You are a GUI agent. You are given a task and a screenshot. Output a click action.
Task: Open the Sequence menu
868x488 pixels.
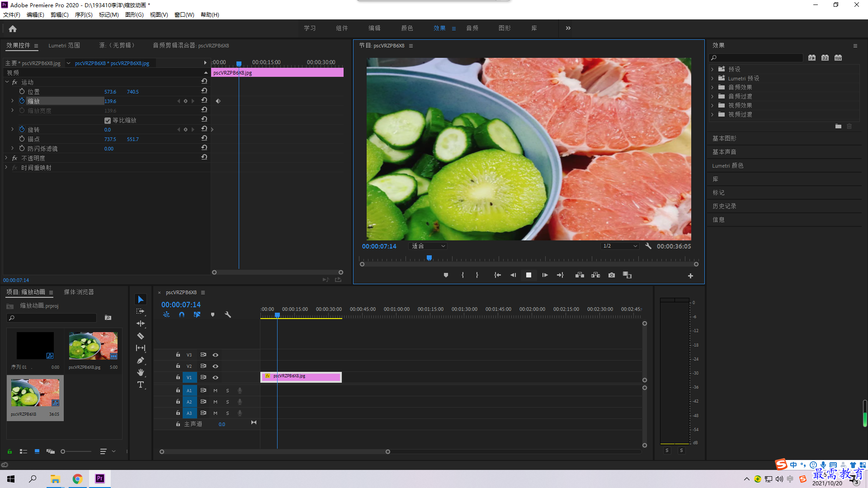[84, 15]
